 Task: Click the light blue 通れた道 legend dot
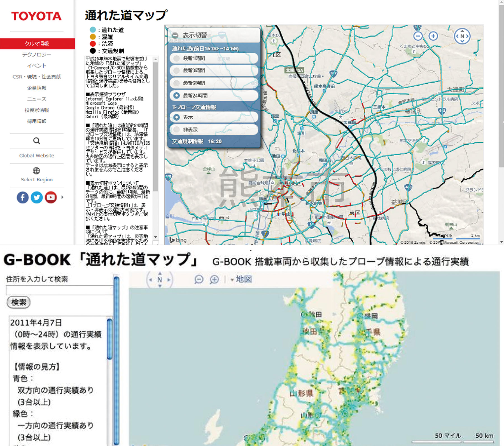click(93, 30)
